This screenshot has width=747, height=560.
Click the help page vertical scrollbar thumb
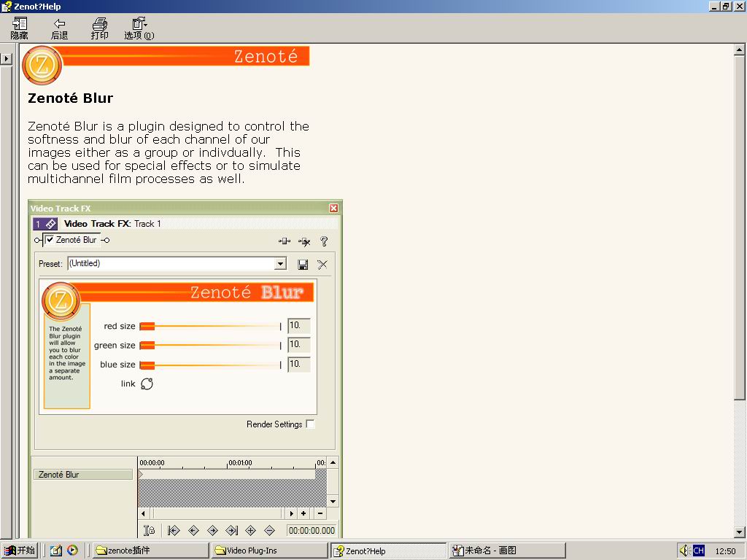click(740, 227)
